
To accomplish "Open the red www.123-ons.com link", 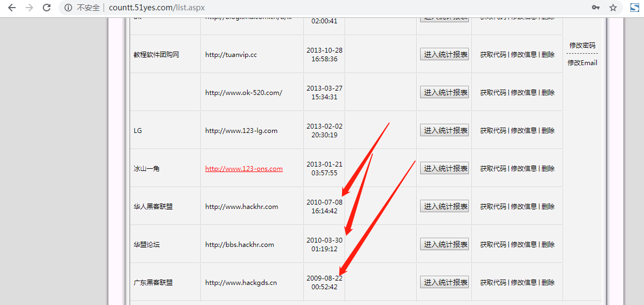I will click(x=243, y=169).
